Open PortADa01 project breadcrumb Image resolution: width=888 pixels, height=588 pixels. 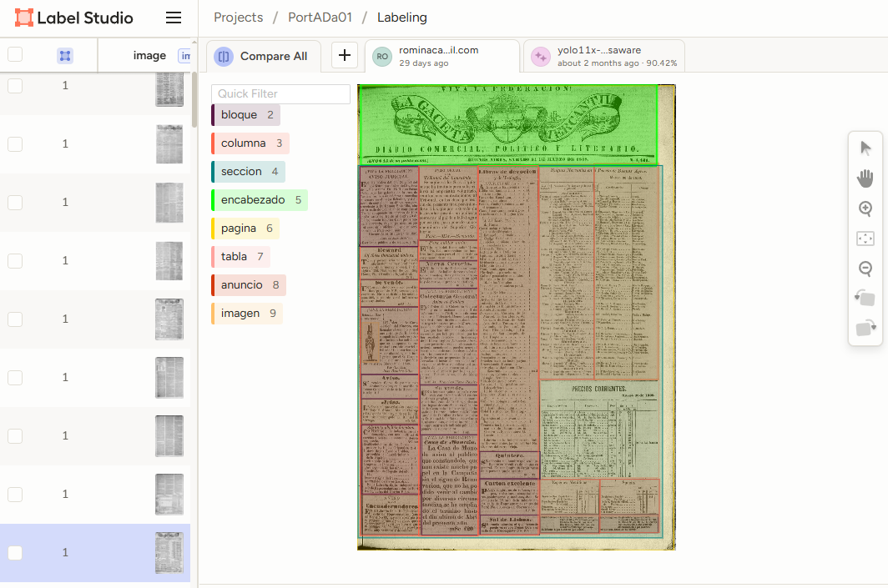coord(320,18)
